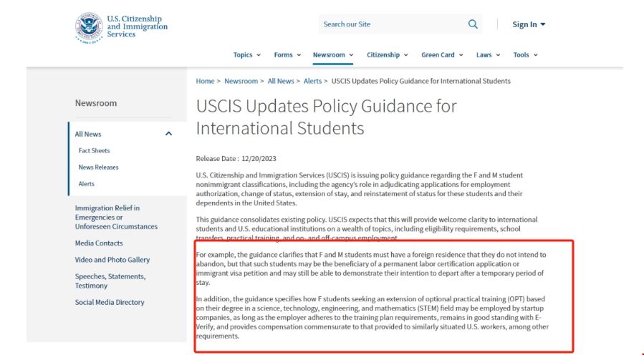This screenshot has height=355, width=644.
Task: Expand the Topics menu
Action: coord(246,55)
